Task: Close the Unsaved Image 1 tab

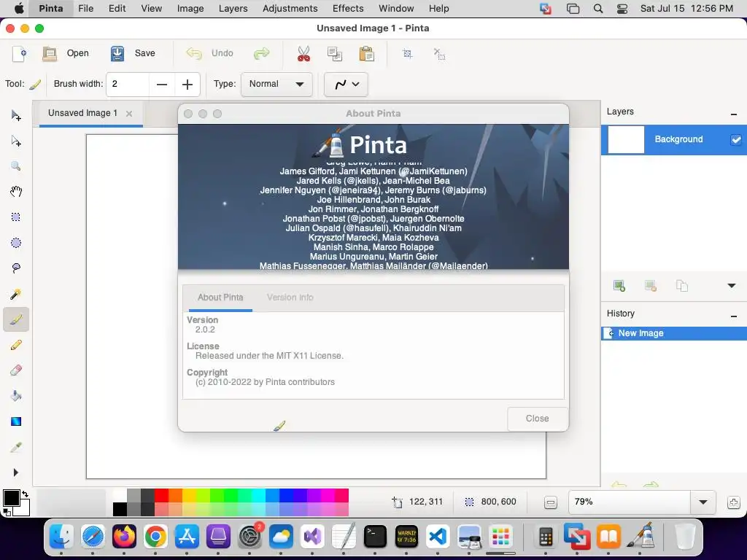Action: click(129, 114)
